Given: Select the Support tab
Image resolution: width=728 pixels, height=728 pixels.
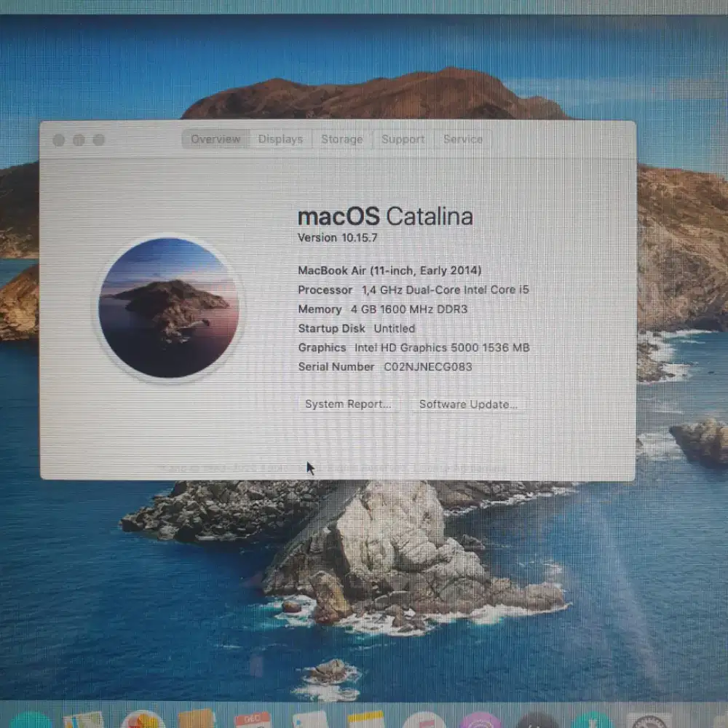Looking at the screenshot, I should click(403, 139).
